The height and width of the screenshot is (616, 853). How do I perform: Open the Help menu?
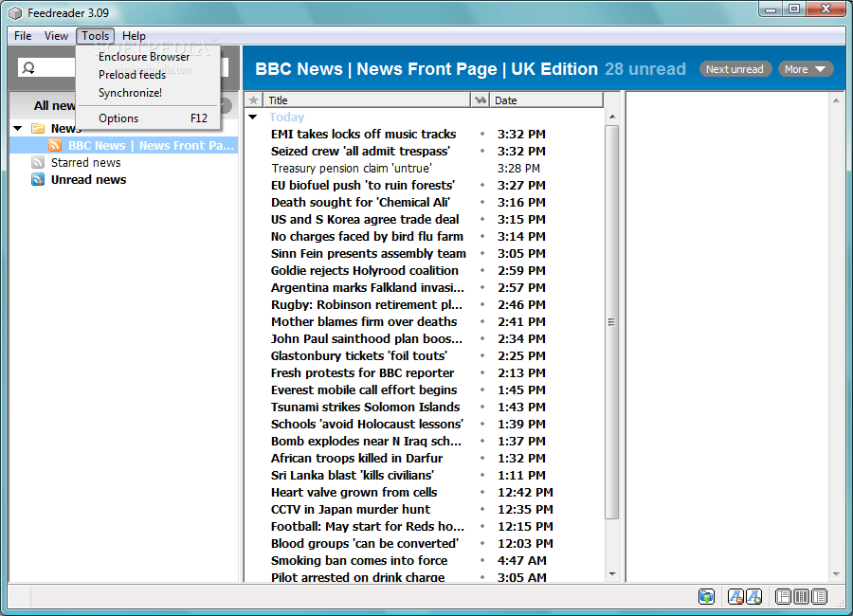134,36
